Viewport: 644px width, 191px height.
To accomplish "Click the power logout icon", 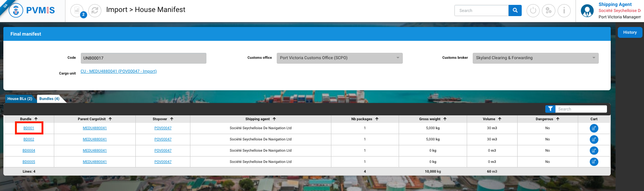I will 533,10.
